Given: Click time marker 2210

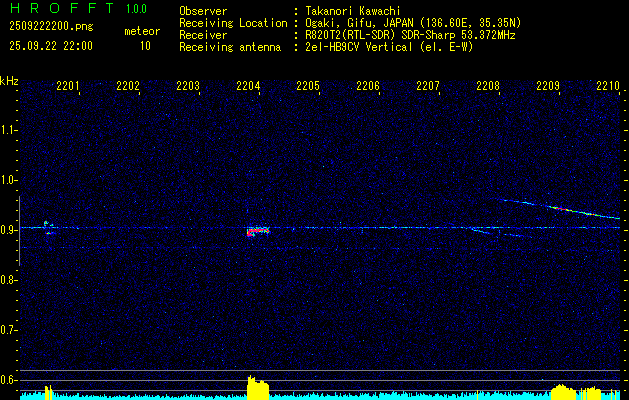Looking at the screenshot, I should pyautogui.click(x=608, y=86).
